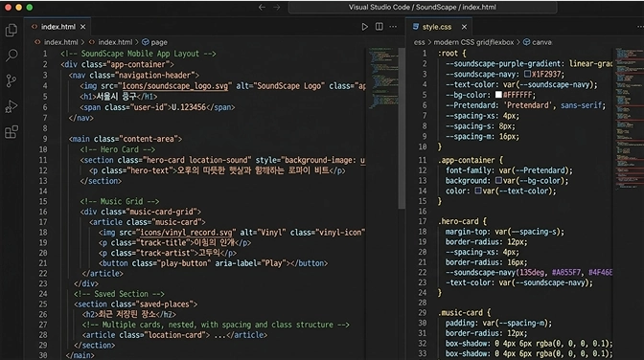Open the Explorer files icon in activity bar
This screenshot has width=644, height=360.
11,30
